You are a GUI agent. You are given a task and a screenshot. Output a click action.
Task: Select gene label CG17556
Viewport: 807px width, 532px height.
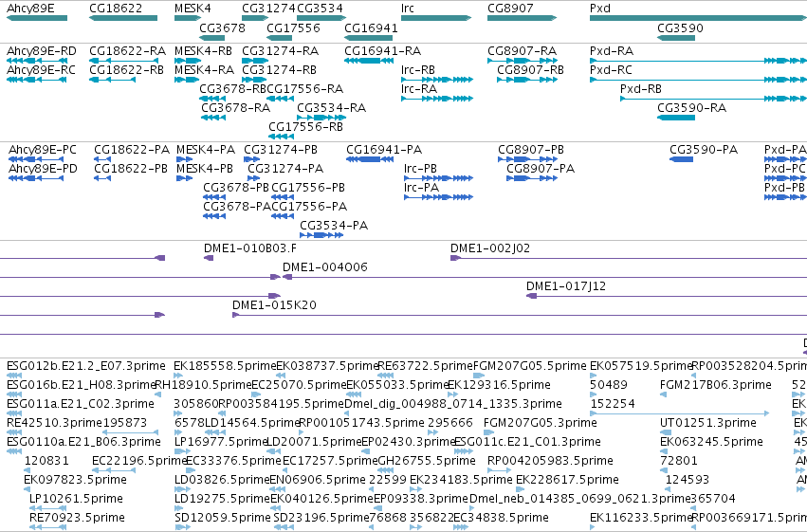293,28
